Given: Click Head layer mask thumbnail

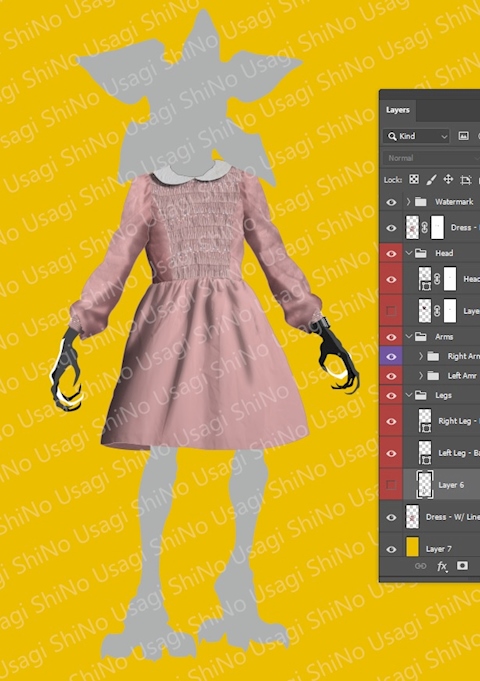Looking at the screenshot, I should [450, 279].
